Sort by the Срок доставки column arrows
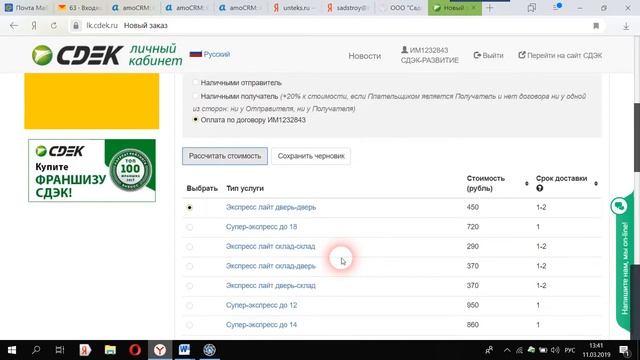Screen dimensions: 640x360 tap(596, 184)
